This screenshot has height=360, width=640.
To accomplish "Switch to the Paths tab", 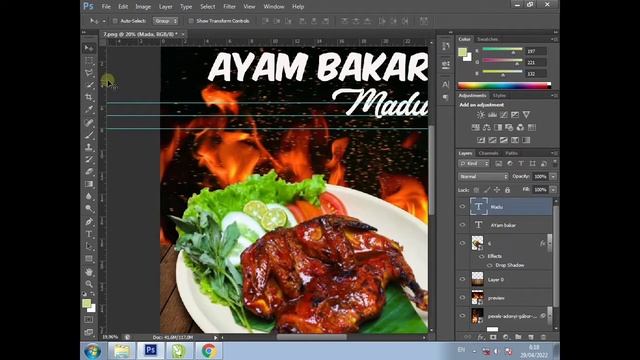I will click(x=511, y=153).
